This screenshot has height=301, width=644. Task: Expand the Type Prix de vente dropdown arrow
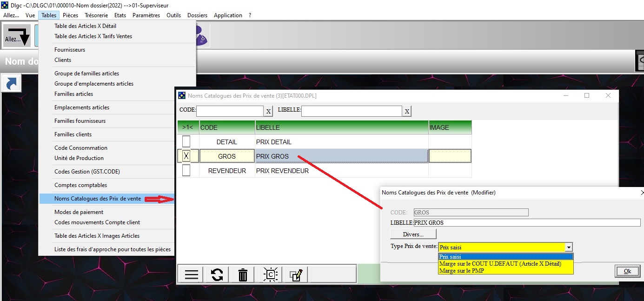point(569,247)
